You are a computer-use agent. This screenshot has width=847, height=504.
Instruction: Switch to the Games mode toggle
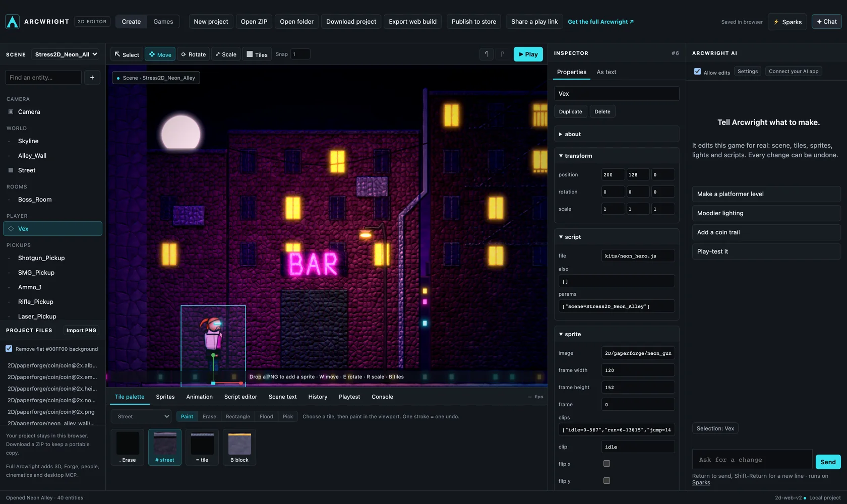(x=163, y=22)
